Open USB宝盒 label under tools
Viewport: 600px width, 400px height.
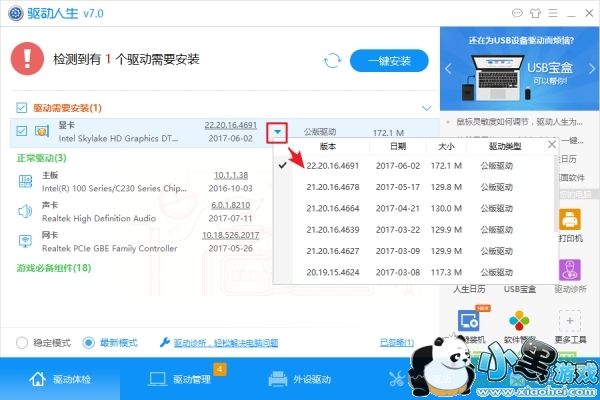(x=519, y=289)
